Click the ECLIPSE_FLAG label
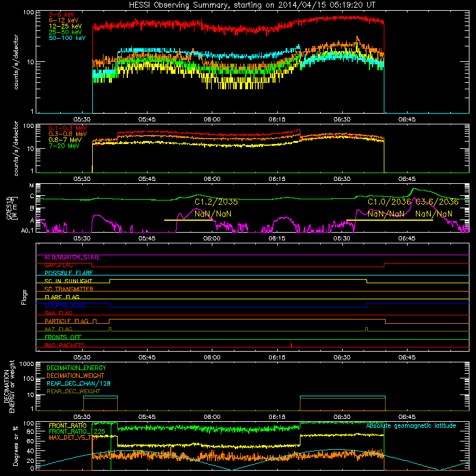The image size is (476, 476). coord(65,305)
